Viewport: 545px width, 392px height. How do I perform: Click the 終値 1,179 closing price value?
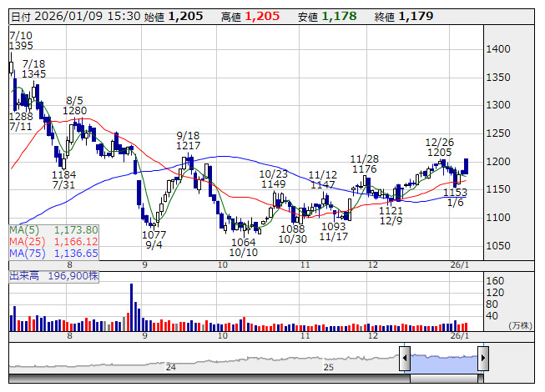point(416,16)
